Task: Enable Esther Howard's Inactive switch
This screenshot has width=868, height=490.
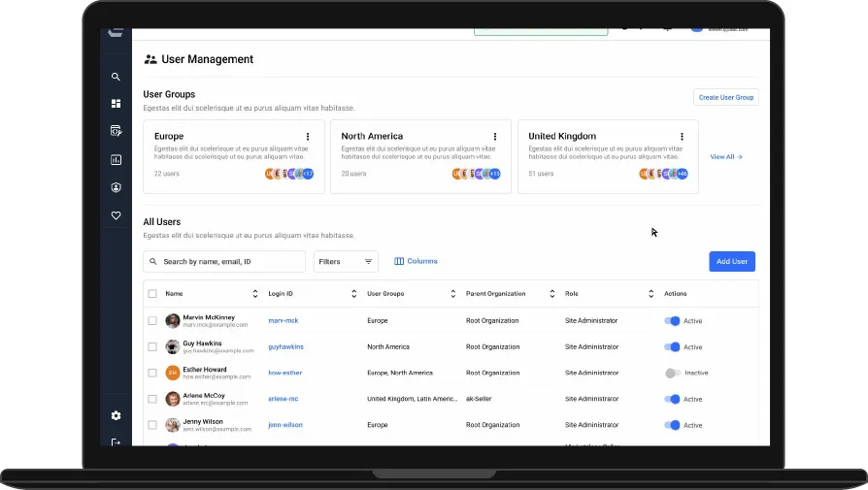Action: coord(672,373)
